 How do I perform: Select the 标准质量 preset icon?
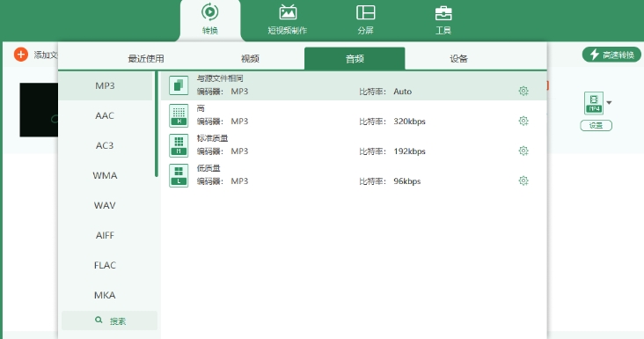179,145
